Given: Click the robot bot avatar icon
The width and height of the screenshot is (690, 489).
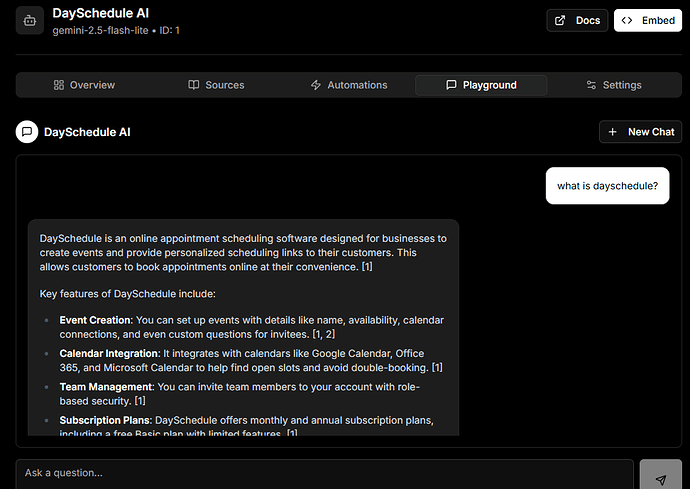Looking at the screenshot, I should [30, 20].
